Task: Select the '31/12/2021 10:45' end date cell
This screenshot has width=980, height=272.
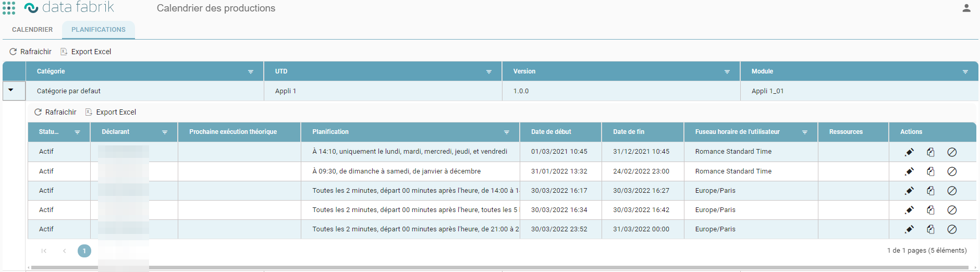Action: point(643,152)
